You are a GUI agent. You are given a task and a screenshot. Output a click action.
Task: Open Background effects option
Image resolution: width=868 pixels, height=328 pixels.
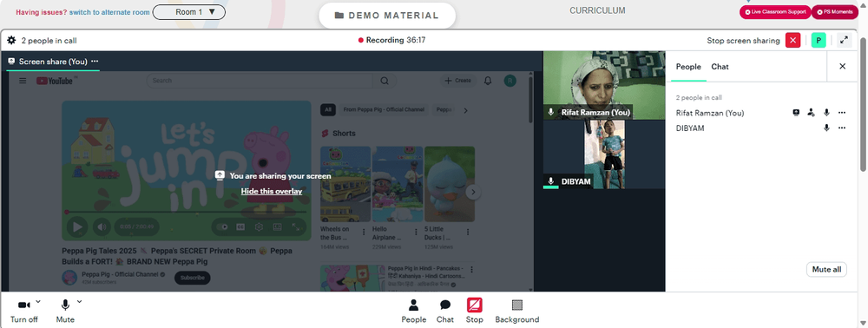(517, 311)
